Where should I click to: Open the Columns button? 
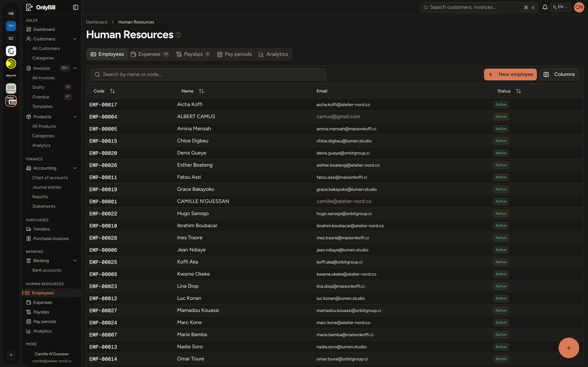[x=559, y=75]
